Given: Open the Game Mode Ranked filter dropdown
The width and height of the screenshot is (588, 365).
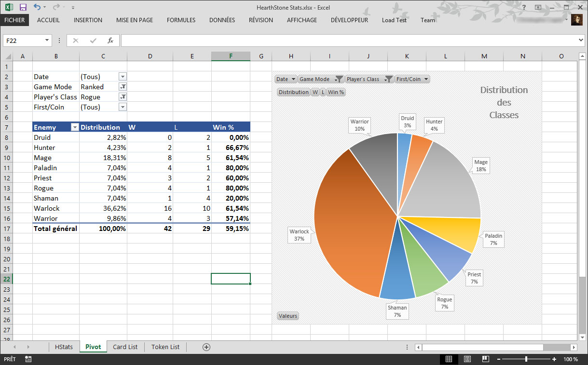Looking at the screenshot, I should (x=123, y=87).
